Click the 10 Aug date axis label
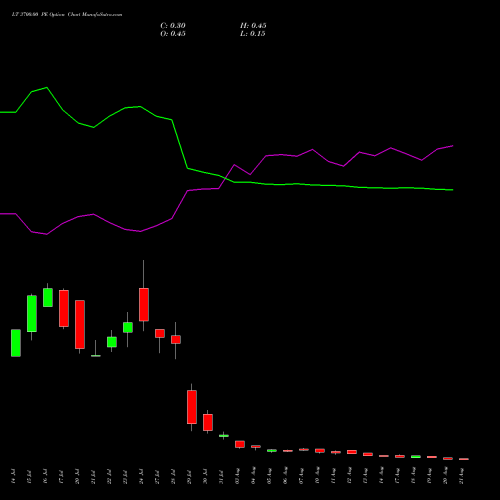The image size is (500, 500). tap(317, 475)
